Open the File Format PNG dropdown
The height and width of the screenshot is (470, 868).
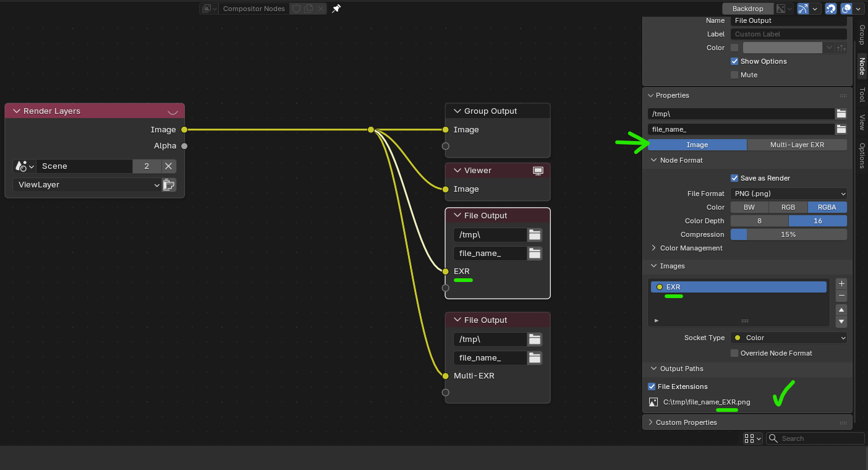(x=789, y=194)
